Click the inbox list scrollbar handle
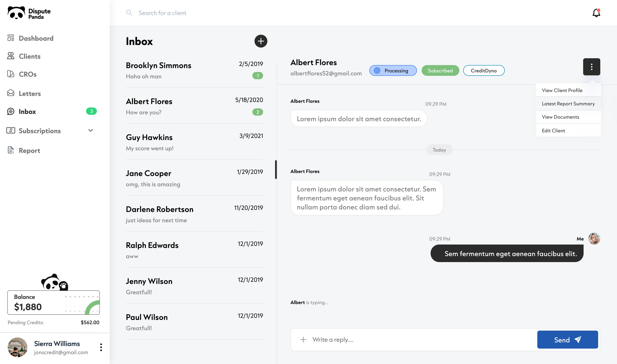 click(x=276, y=170)
